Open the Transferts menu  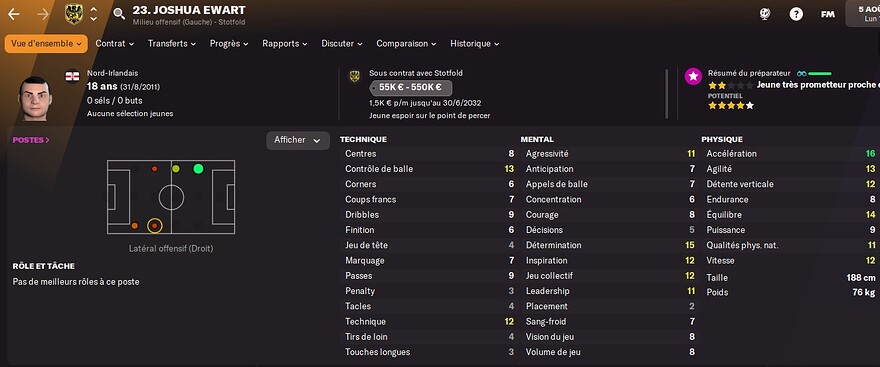point(172,44)
